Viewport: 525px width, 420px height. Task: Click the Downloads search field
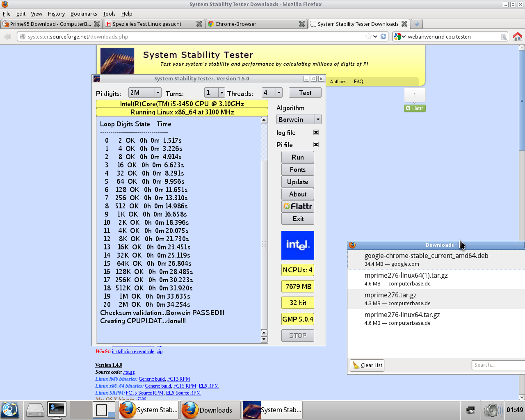[498, 365]
